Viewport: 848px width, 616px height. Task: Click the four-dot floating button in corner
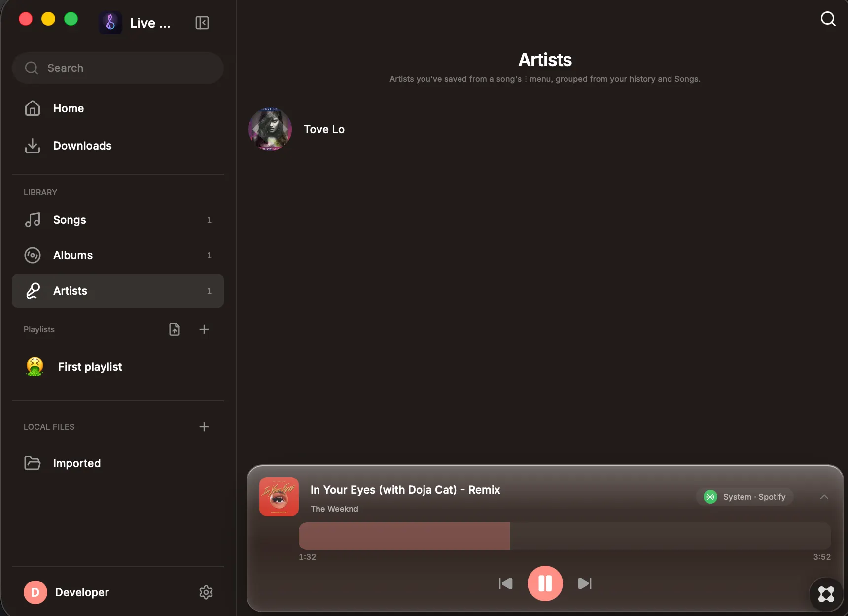click(826, 594)
